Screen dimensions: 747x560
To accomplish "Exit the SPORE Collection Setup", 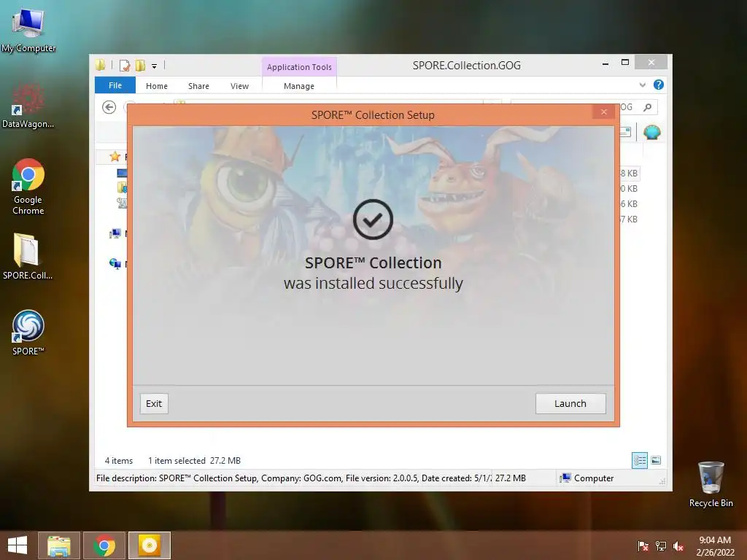I will click(x=154, y=403).
